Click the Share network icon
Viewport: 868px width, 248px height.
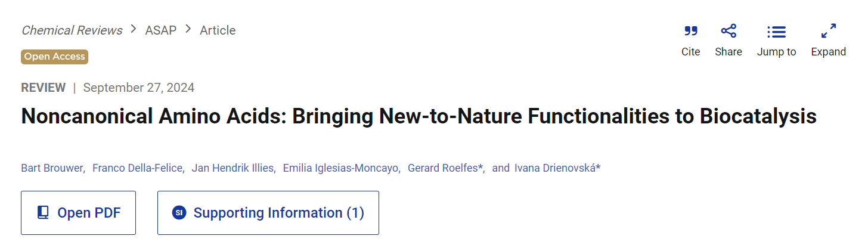click(728, 31)
